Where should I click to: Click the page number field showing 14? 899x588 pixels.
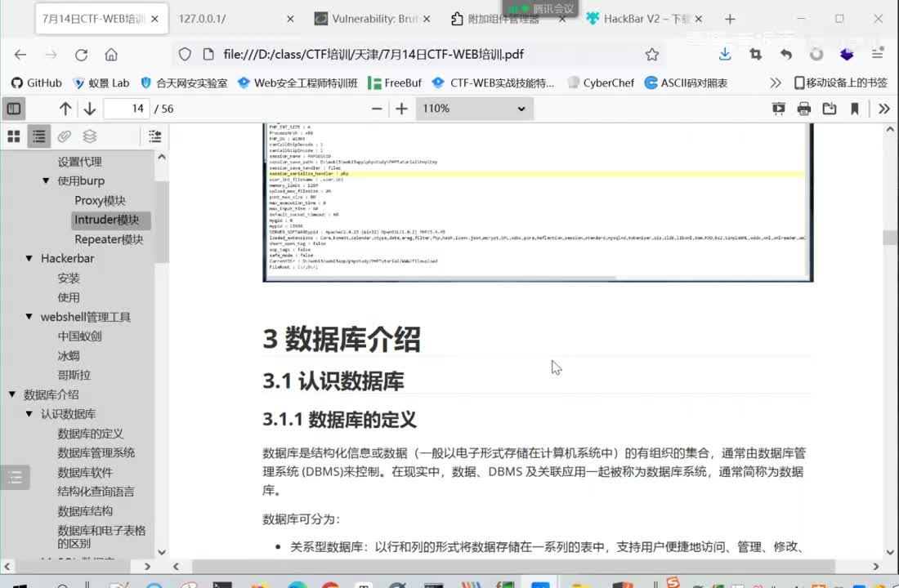[127, 109]
